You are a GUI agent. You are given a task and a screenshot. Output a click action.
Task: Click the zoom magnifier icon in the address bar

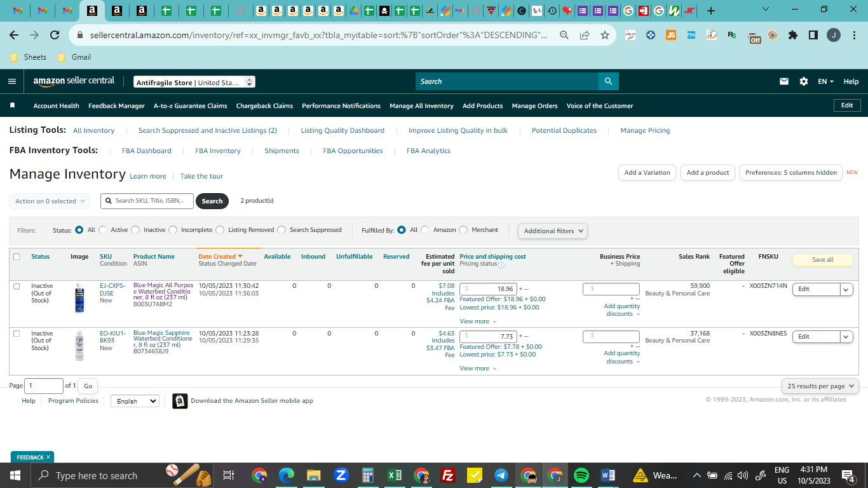coord(564,35)
